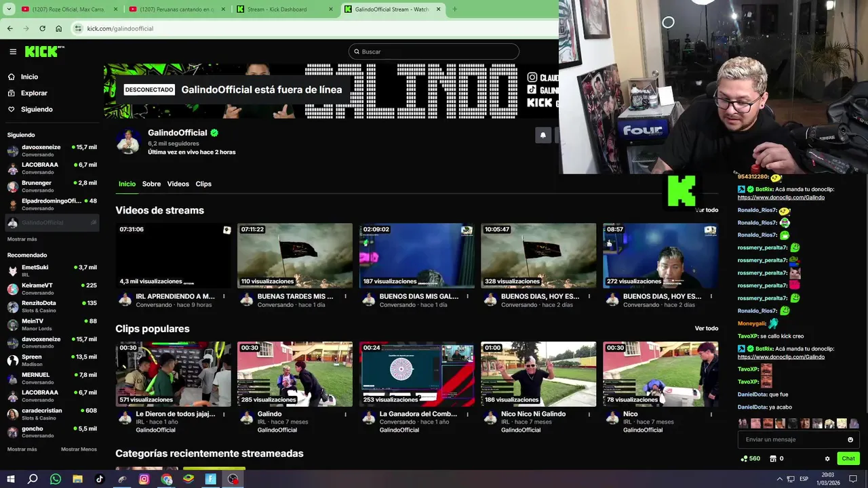Open options menu for Le Dieron de todos clip
The image size is (868, 488).
[x=223, y=414]
